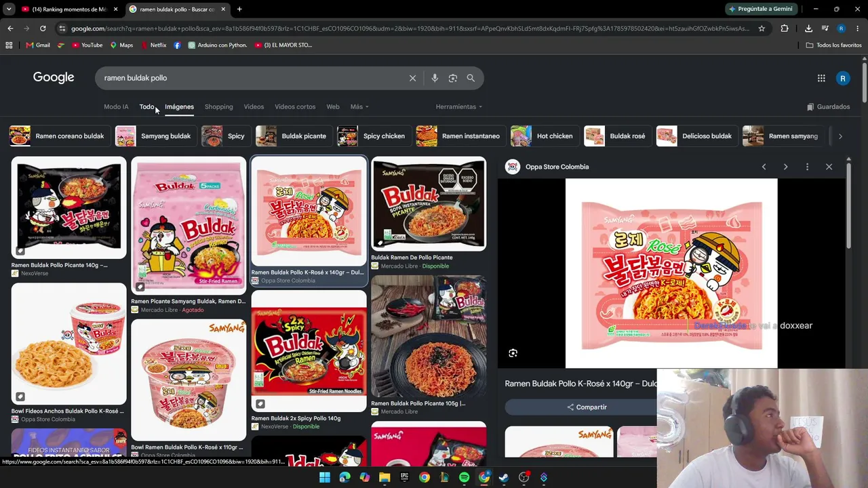Launch Epic Games from the taskbar

[404, 478]
